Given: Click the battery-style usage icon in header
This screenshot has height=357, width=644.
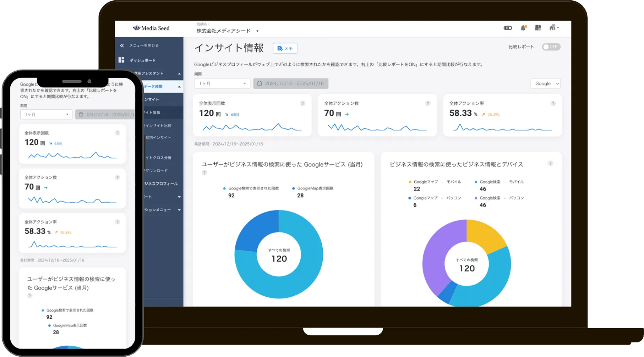Looking at the screenshot, I should click(x=508, y=28).
